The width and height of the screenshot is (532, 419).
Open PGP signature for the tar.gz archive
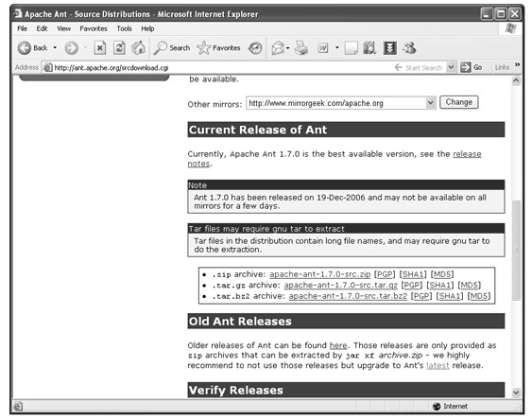pyautogui.click(x=412, y=285)
